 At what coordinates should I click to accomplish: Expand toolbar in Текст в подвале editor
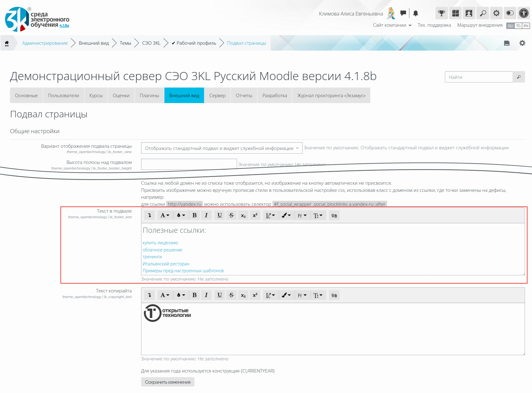tap(150, 215)
